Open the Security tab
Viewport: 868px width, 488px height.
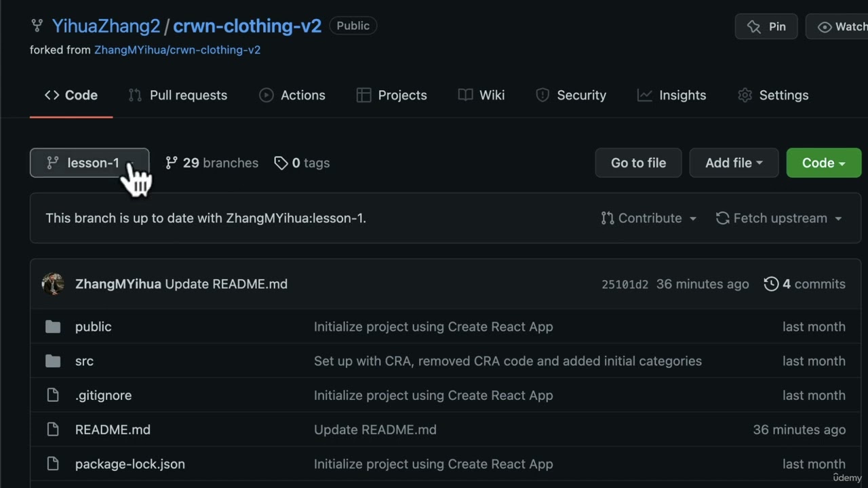point(571,96)
